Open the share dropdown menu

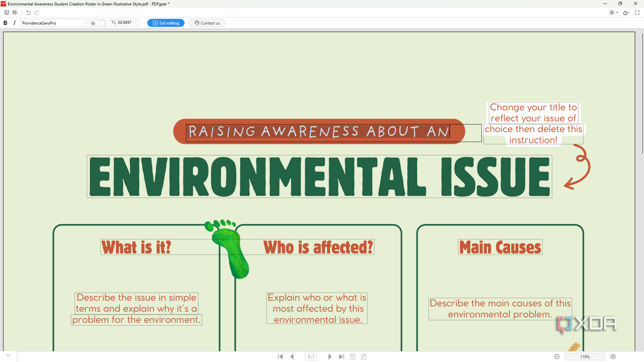626,13
